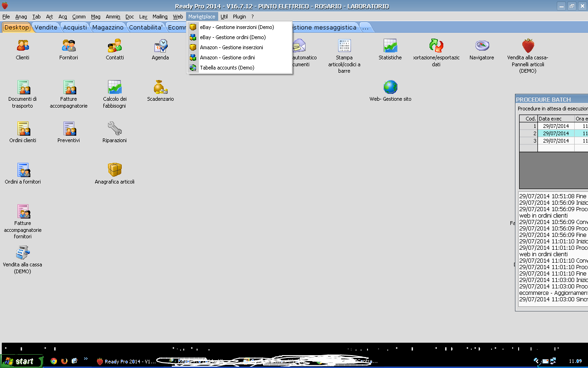Screen dimensions: 588x368
Task: Click Tabella accounts (Demo) menu item
Action: tap(227, 68)
